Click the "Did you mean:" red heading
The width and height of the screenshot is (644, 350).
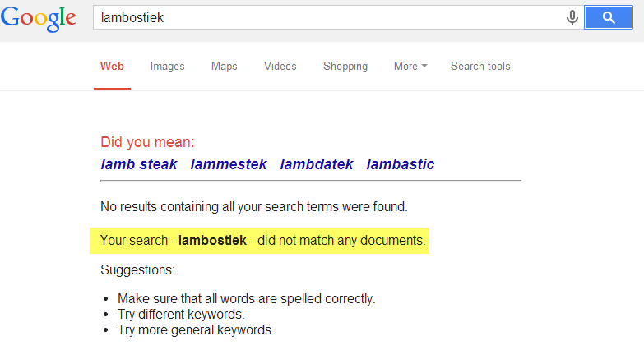147,142
